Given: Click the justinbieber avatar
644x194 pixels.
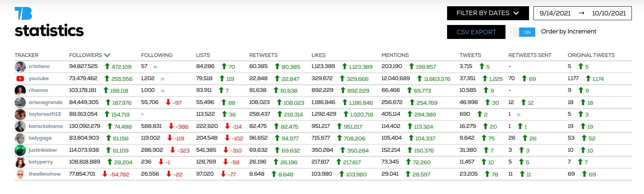Looking at the screenshot, I should (x=20, y=150).
